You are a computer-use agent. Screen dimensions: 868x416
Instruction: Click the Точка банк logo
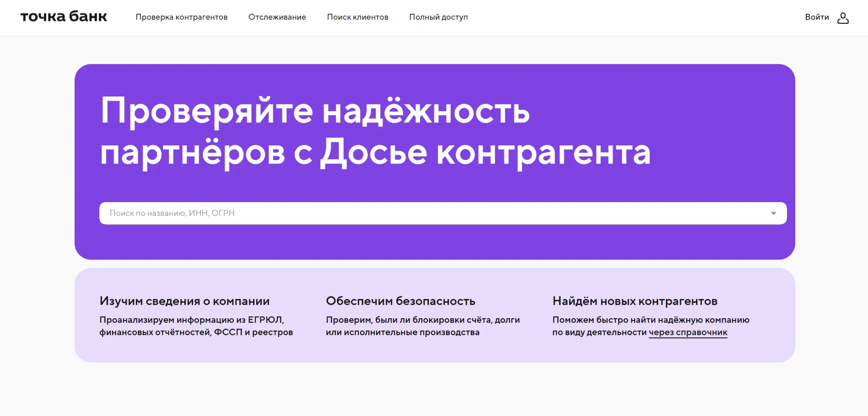[64, 17]
